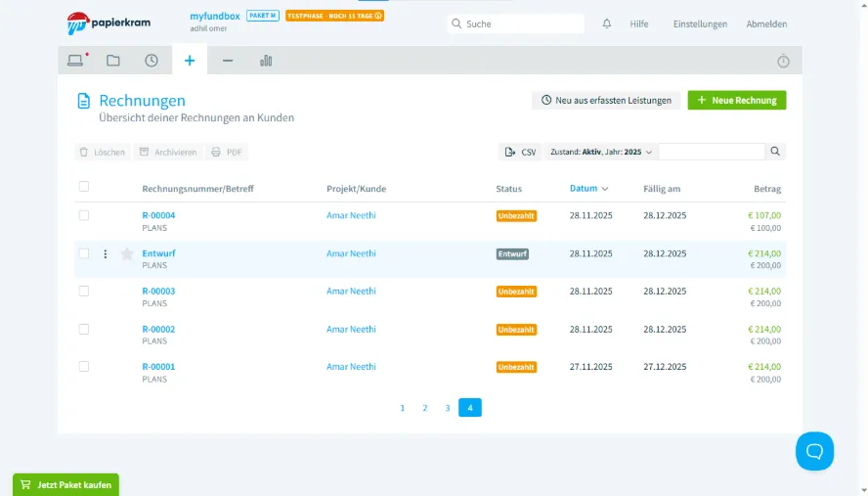Click Jetzt Paket kaufen button

65,484
